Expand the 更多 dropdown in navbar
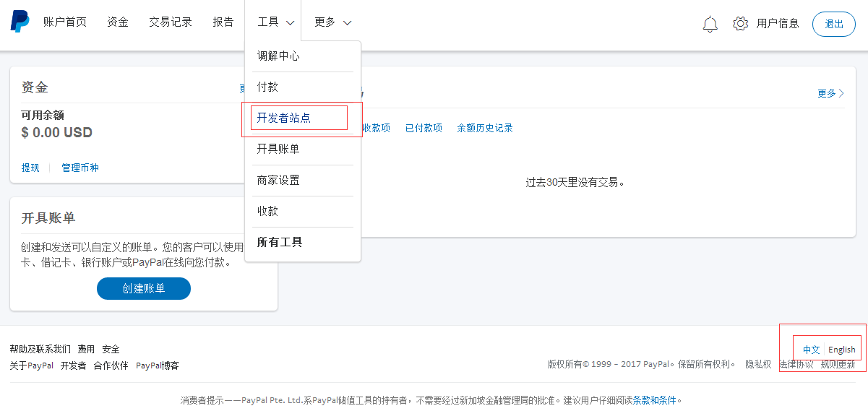868x411 pixels. point(332,22)
